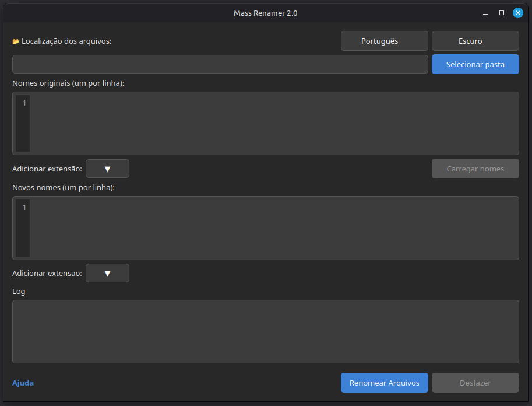
Task: Click inside the Nomes originais text area
Action: 274,123
